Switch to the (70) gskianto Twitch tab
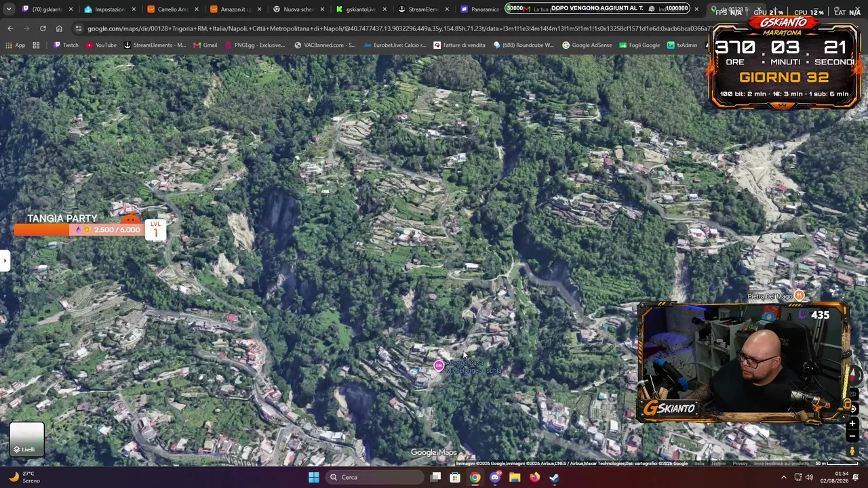868x488 pixels. (46, 9)
